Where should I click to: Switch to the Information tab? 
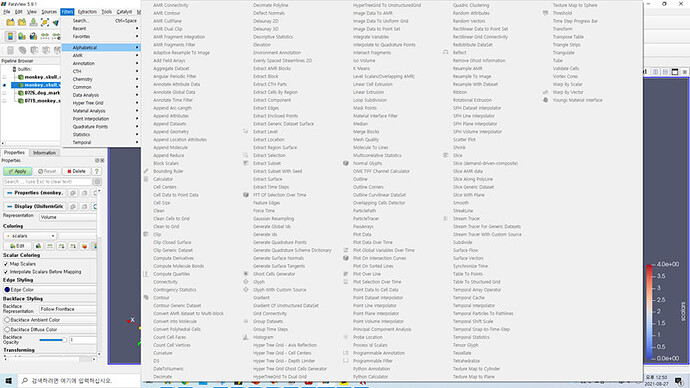click(x=44, y=153)
